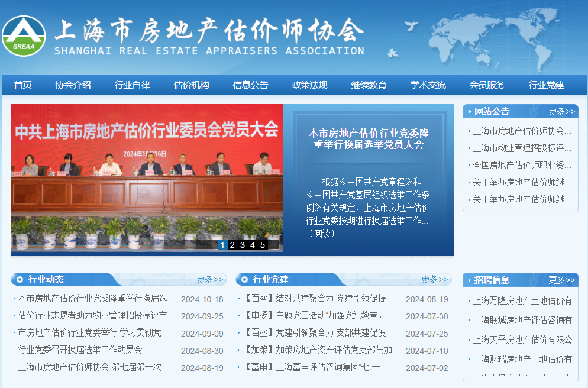Click the 行业党建 section bullet icon

coord(245,280)
